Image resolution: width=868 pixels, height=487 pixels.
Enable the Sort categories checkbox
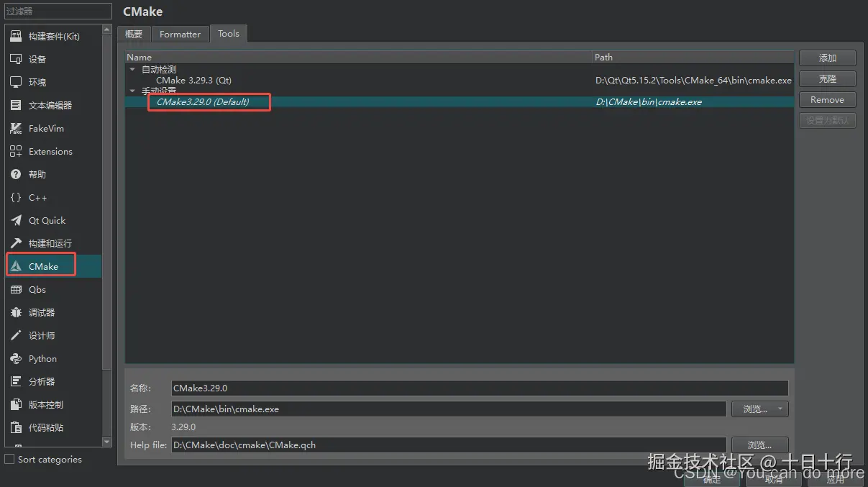tap(9, 459)
